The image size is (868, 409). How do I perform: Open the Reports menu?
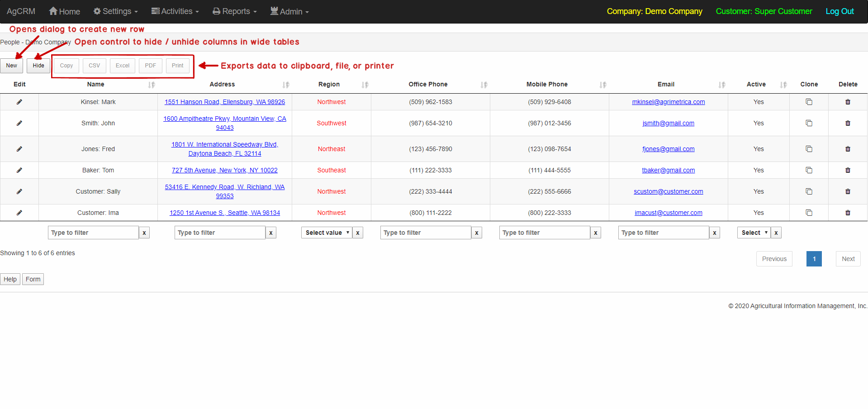tap(235, 11)
